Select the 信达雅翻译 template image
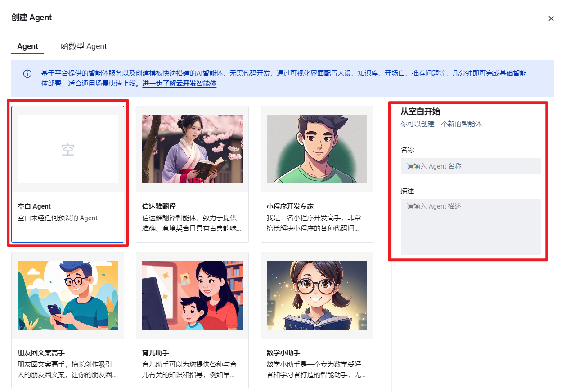Screen dimensions: 566x392 192,149
